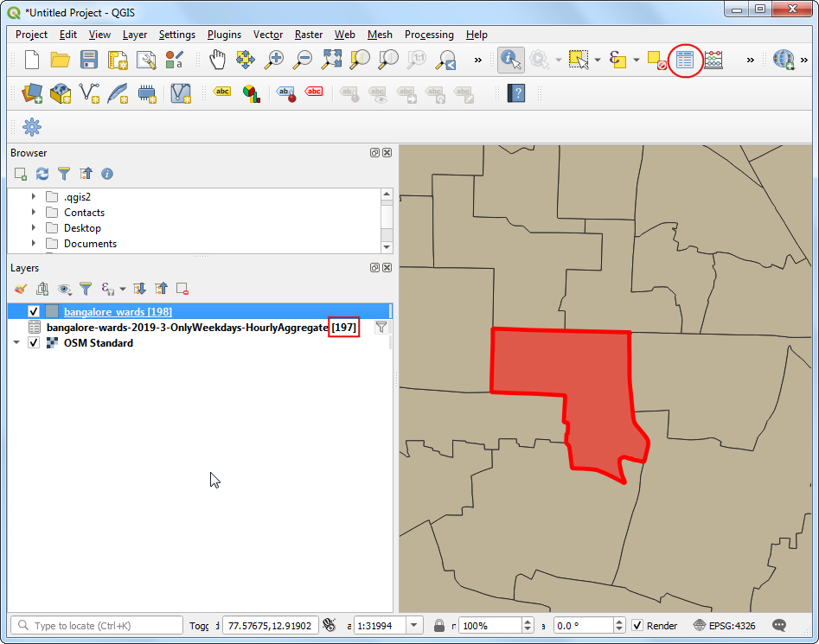Expand the Documents folder in Browser
The width and height of the screenshot is (819, 644).
(34, 244)
